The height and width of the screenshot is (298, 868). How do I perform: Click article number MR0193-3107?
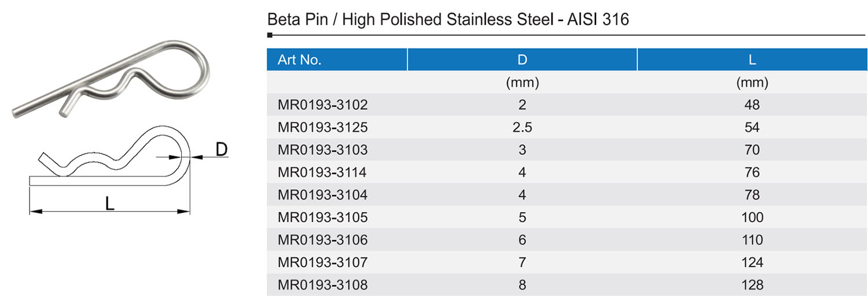click(x=322, y=263)
